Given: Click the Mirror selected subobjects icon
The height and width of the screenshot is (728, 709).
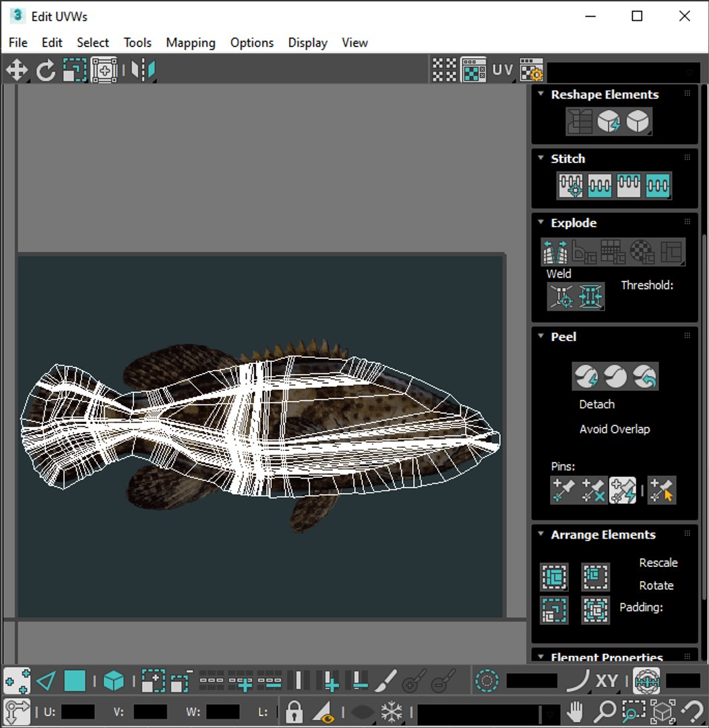Looking at the screenshot, I should point(143,71).
